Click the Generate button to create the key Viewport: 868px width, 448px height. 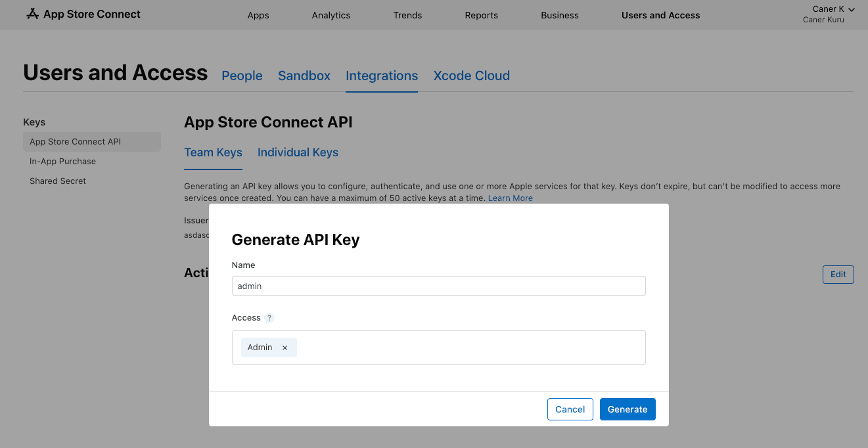click(628, 409)
